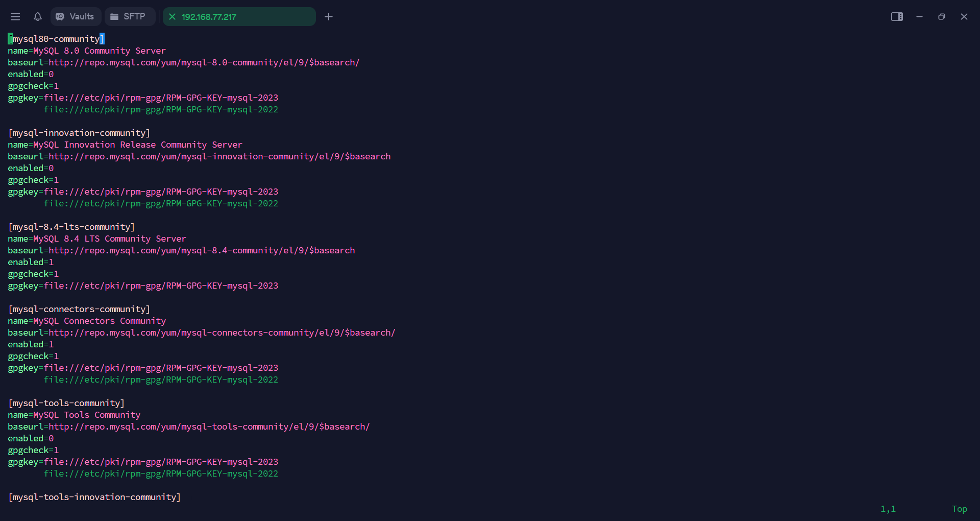Select the 192.168.77.217 session tab

(214, 17)
